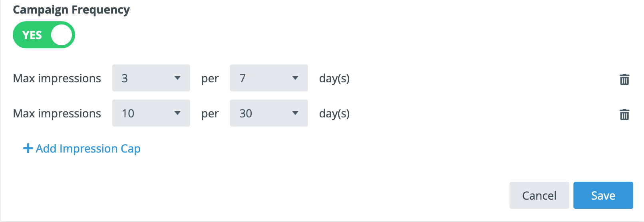Click the Add Impression Cap link text
Viewport: 644px width, 222px height.
tap(88, 149)
